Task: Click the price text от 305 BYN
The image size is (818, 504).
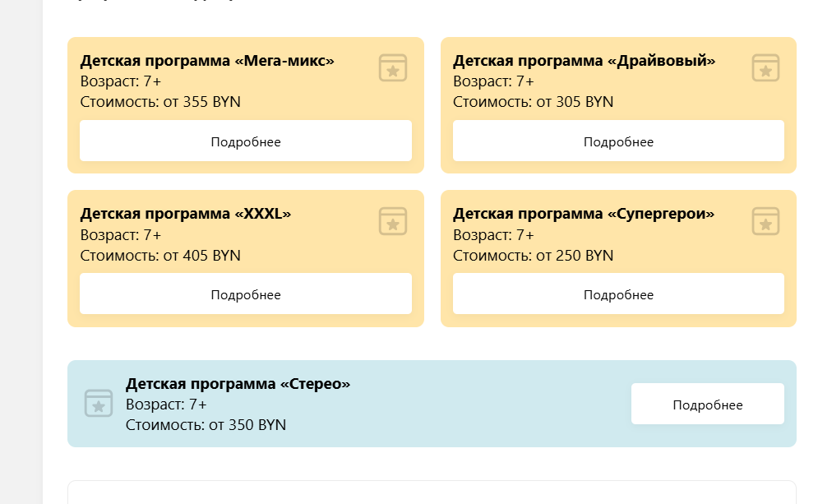Action: click(575, 102)
